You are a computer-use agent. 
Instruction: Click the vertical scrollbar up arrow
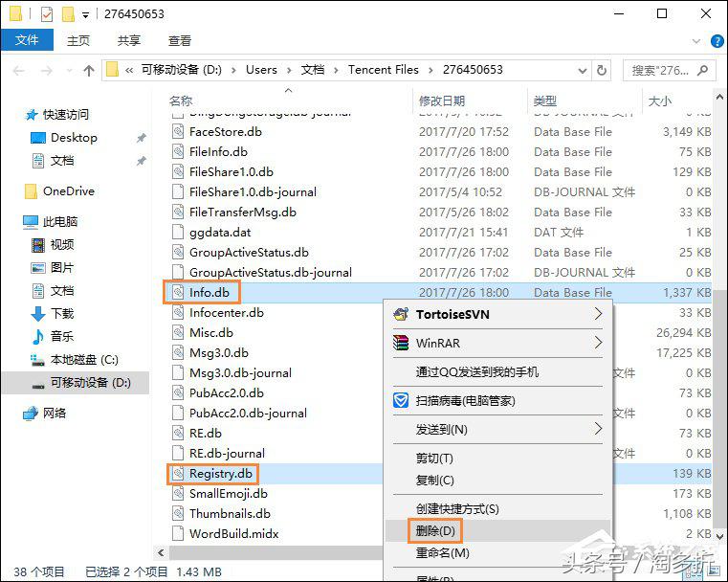pos(719,97)
